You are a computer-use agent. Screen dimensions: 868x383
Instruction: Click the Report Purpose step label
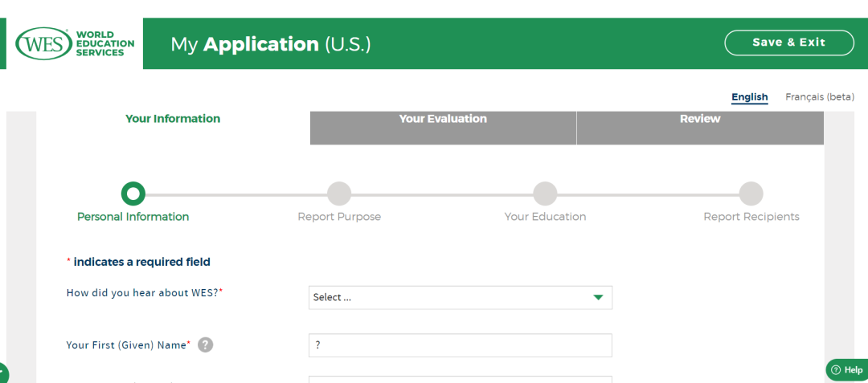[x=339, y=217]
